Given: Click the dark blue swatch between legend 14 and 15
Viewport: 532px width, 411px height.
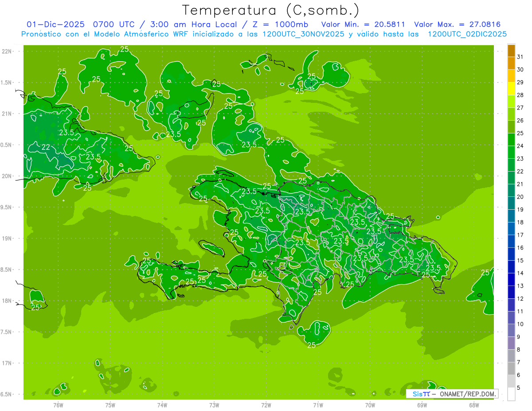Looking at the screenshot, I should [x=511, y=266].
